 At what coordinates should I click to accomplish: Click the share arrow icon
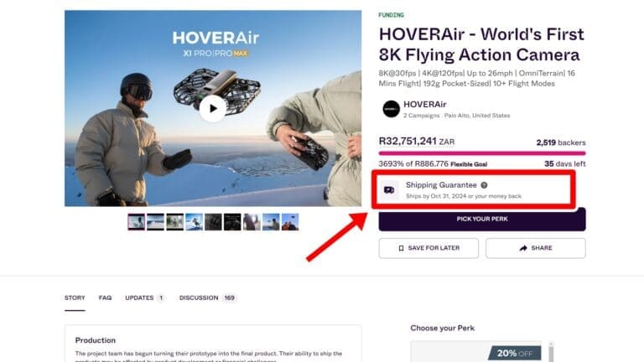pyautogui.click(x=523, y=248)
